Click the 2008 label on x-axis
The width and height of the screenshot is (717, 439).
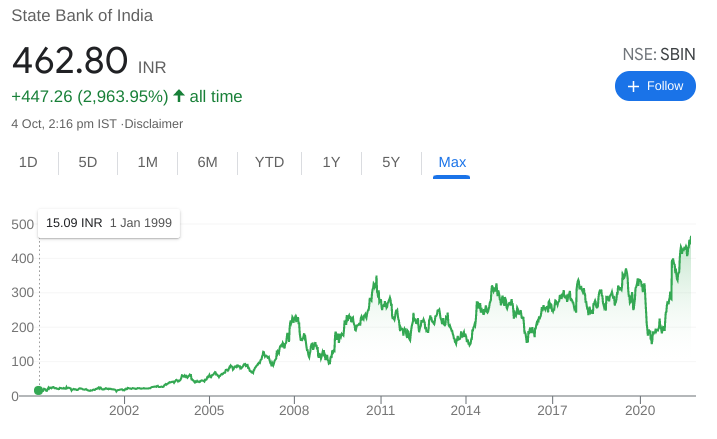click(294, 410)
